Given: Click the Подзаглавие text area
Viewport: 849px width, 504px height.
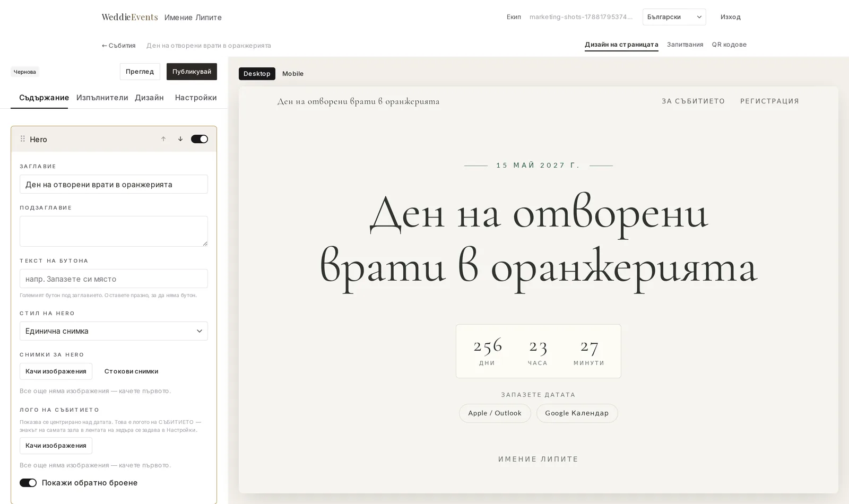Looking at the screenshot, I should [114, 231].
